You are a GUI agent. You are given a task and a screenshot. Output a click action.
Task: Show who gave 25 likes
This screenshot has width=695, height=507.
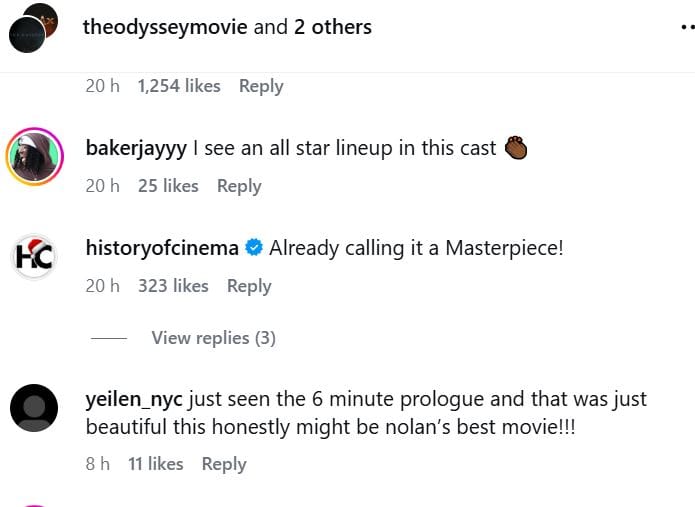[168, 186]
